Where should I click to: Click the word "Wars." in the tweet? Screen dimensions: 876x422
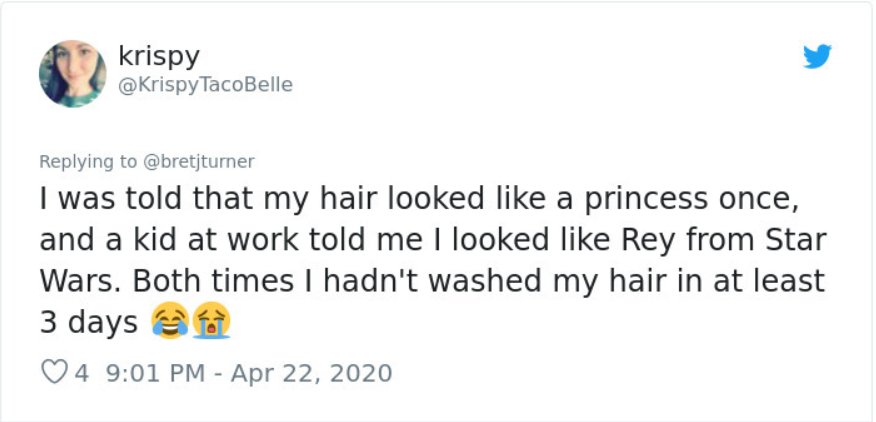tap(83, 281)
